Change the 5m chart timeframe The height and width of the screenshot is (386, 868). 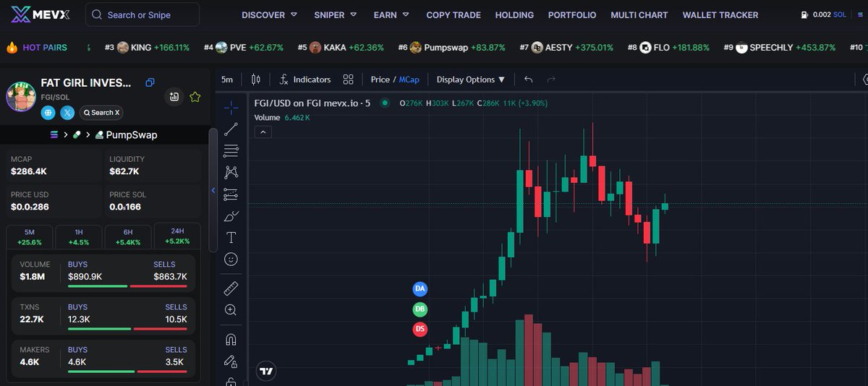[227, 80]
